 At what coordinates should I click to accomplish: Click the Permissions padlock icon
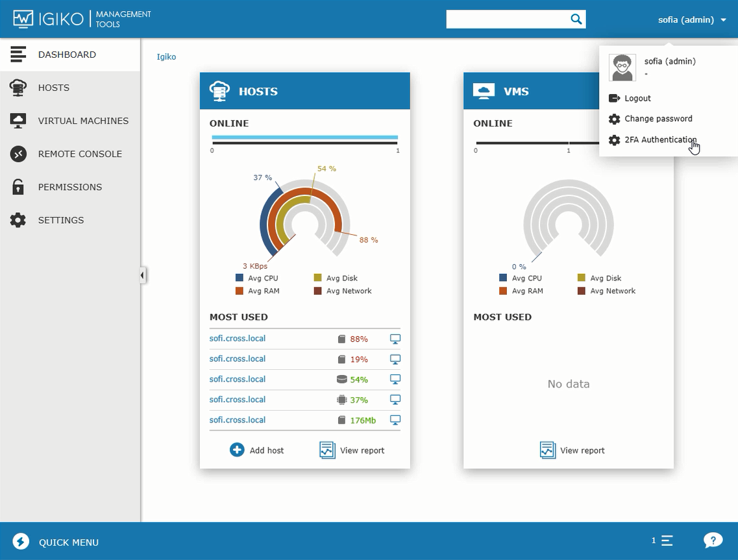pos(18,187)
